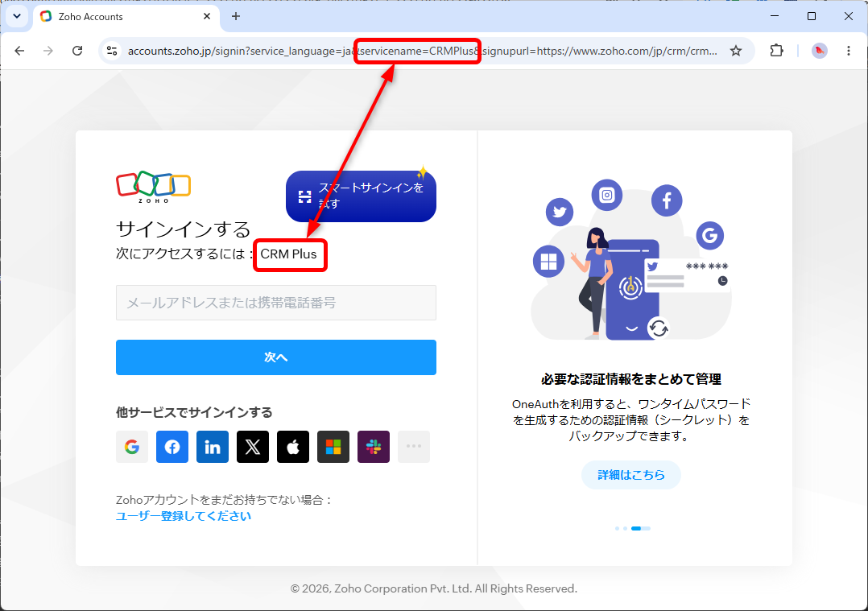The height and width of the screenshot is (611, 868).
Task: Click the address bar URL
Action: pyautogui.click(x=423, y=51)
